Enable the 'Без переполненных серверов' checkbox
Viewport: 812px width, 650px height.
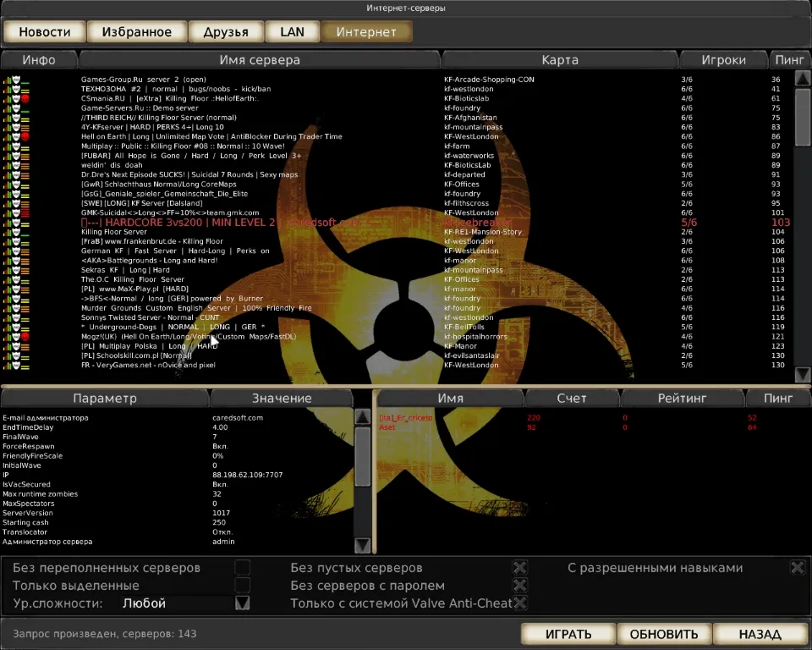(243, 568)
